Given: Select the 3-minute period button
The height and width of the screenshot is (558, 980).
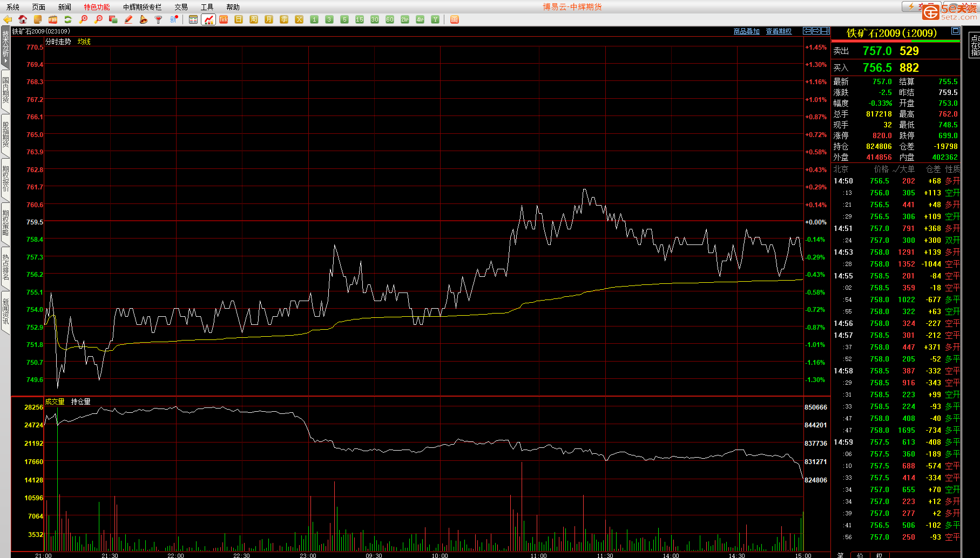Looking at the screenshot, I should [x=329, y=19].
